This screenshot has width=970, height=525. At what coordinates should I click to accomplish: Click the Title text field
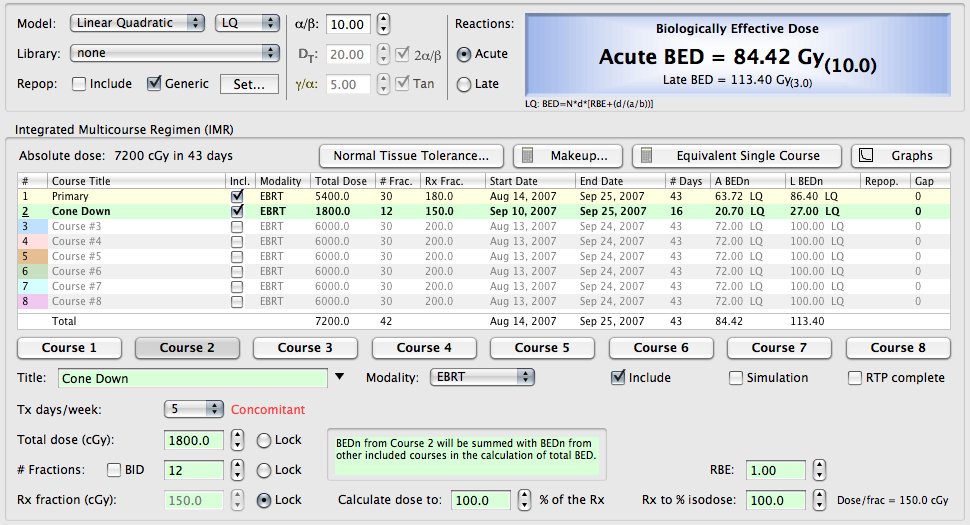(x=192, y=378)
